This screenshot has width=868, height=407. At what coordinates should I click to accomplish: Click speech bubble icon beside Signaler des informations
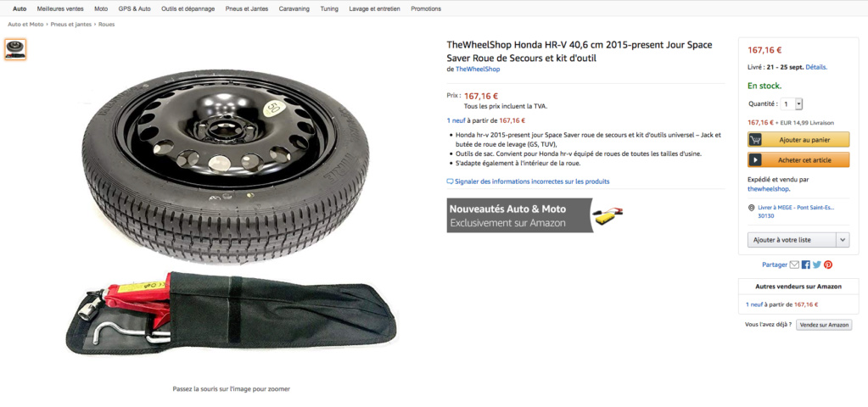[450, 181]
